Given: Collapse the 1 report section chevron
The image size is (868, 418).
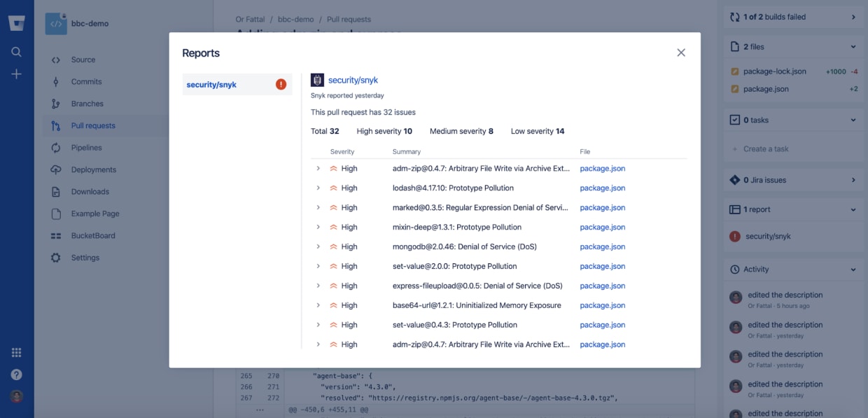Looking at the screenshot, I should click(x=853, y=209).
